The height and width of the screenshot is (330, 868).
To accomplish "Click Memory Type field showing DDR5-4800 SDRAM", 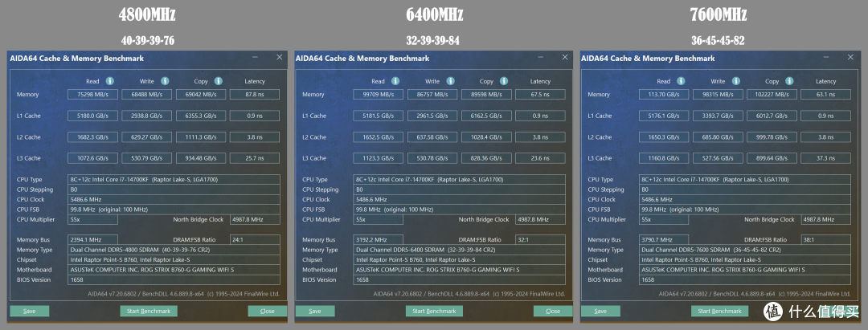I will coord(174,250).
